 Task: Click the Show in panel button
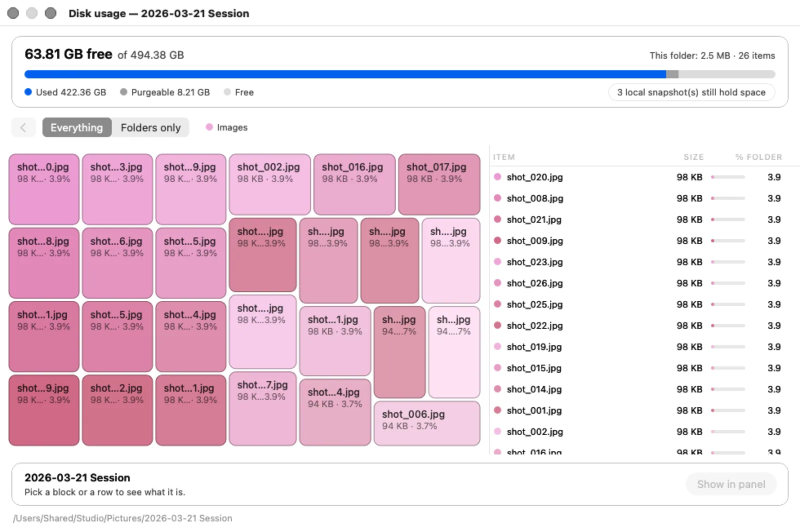(x=731, y=484)
